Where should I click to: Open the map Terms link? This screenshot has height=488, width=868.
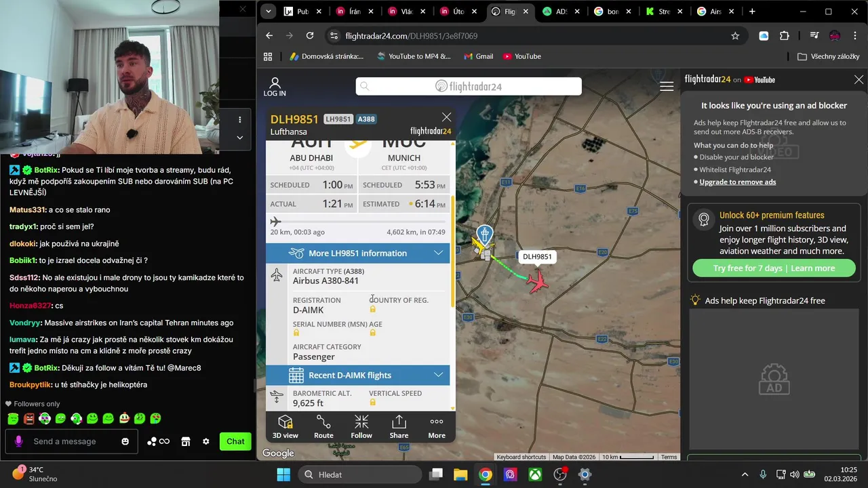point(669,457)
